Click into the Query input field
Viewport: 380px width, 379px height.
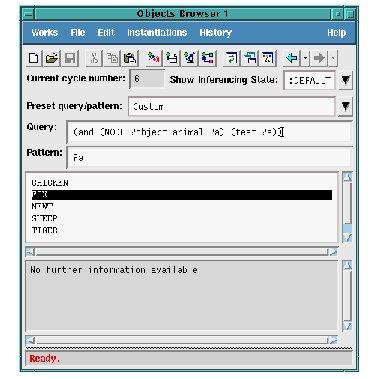tap(209, 132)
